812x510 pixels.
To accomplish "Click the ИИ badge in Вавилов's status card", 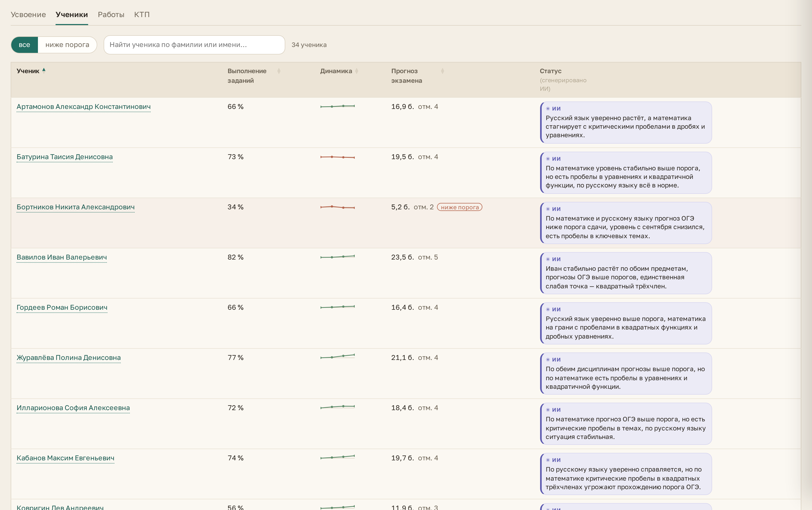I will pos(553,259).
